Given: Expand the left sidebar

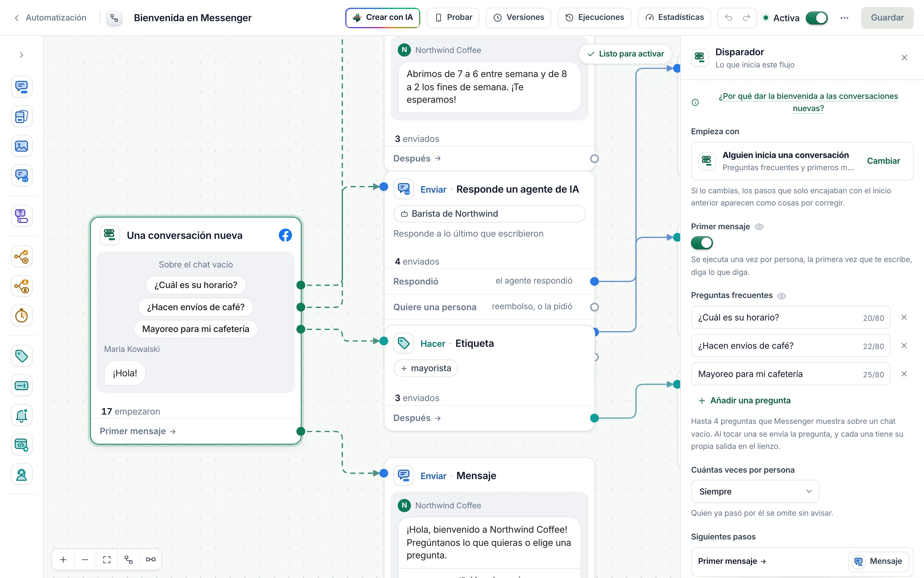Looking at the screenshot, I should (21, 55).
